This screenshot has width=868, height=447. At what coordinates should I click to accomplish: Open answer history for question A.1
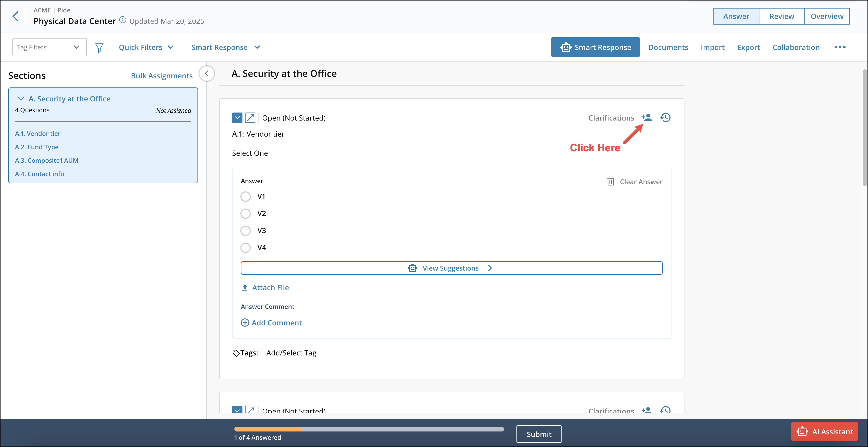coord(665,118)
